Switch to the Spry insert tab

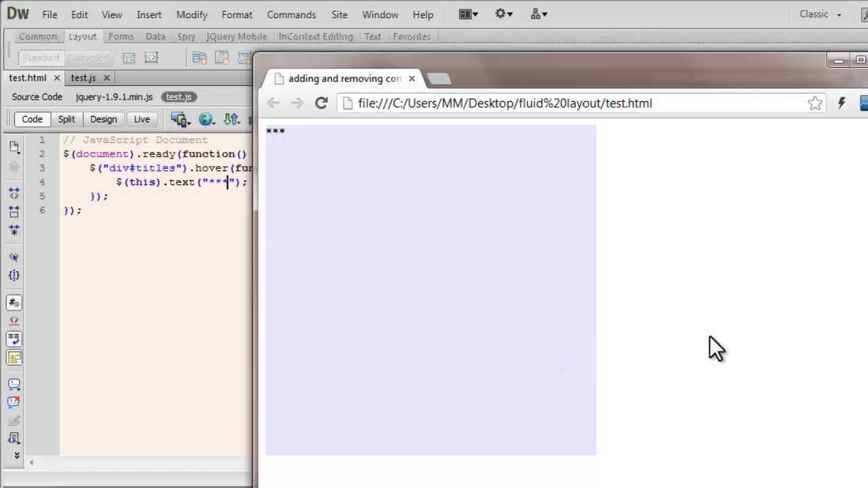coord(186,37)
